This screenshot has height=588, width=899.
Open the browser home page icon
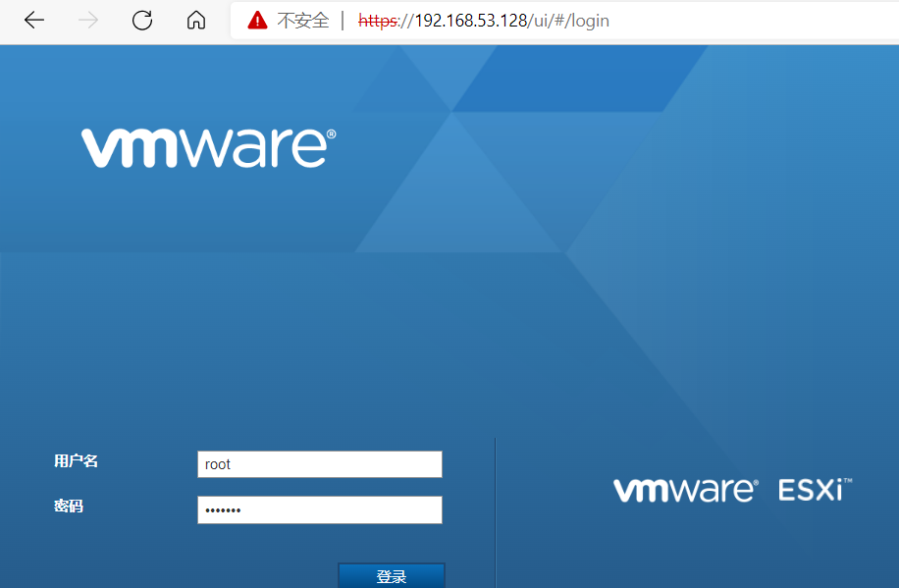pos(195,20)
